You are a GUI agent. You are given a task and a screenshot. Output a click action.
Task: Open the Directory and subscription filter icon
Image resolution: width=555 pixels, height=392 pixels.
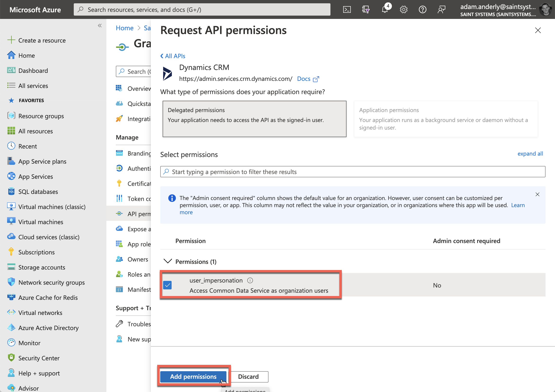click(x=366, y=9)
